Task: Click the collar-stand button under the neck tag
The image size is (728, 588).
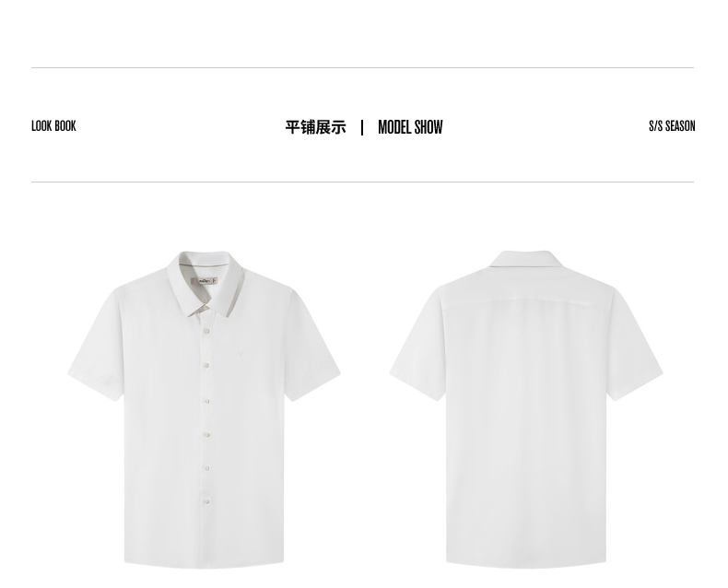Action: point(205,307)
